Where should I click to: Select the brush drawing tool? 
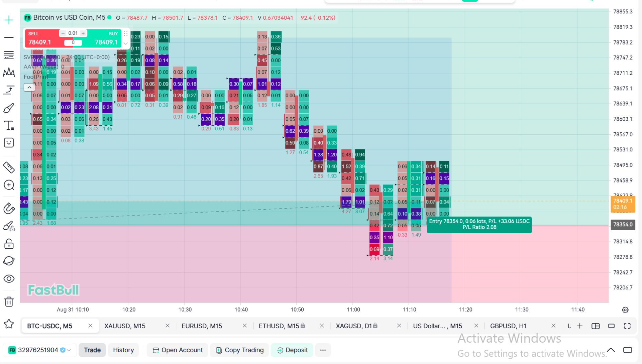pyautogui.click(x=9, y=108)
